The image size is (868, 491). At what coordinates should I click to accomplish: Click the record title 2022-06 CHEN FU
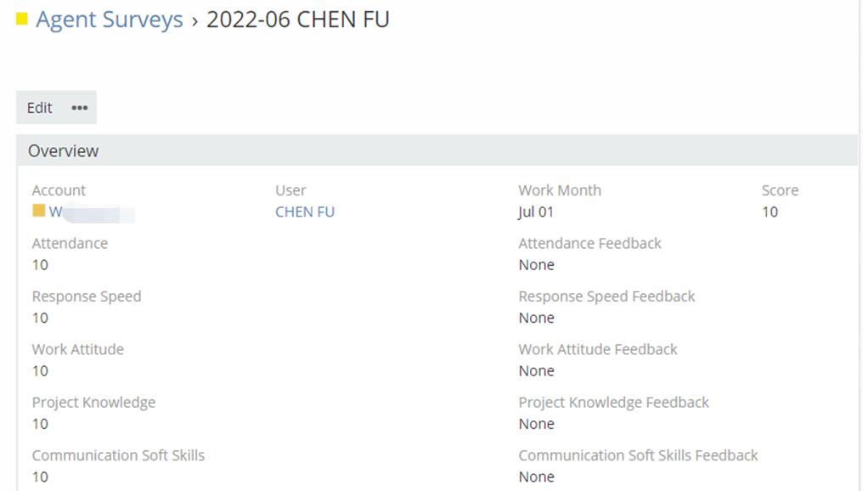(x=298, y=20)
